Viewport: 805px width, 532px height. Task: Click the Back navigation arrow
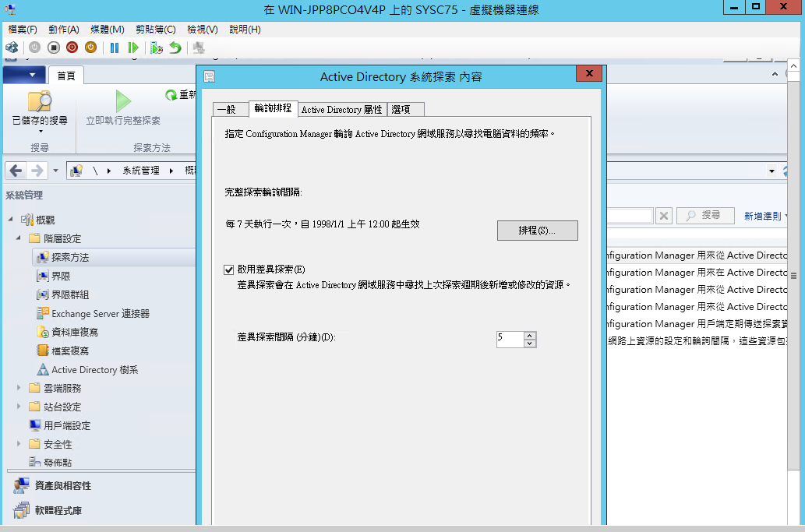click(x=16, y=171)
